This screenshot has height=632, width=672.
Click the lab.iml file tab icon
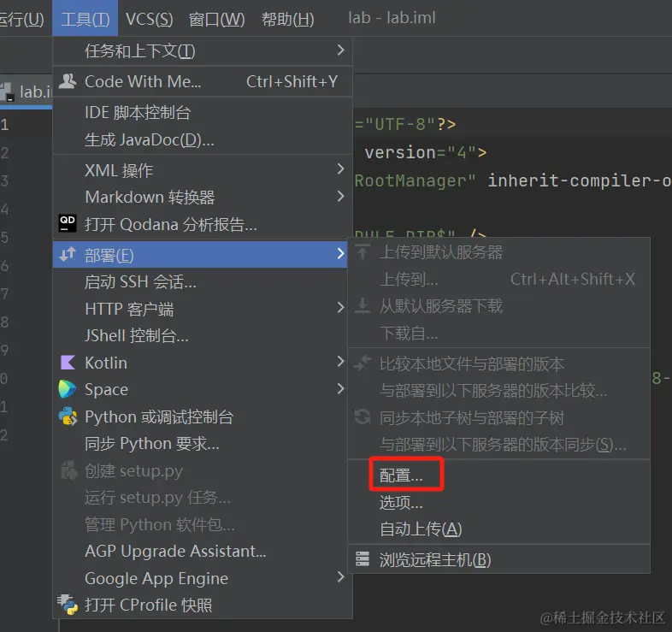click(8, 92)
